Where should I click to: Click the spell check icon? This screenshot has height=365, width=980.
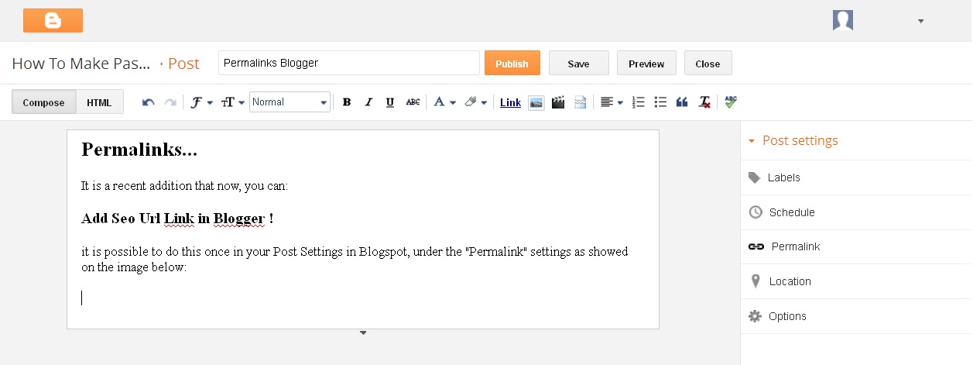point(731,102)
